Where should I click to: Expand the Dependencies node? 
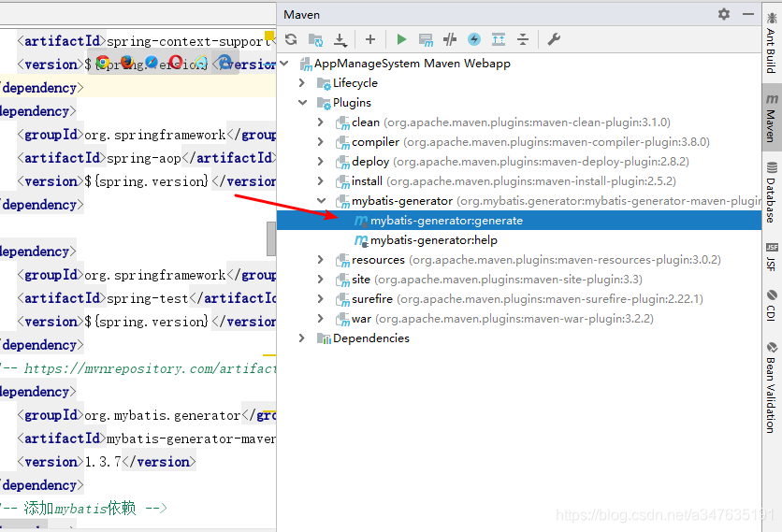pos(302,338)
